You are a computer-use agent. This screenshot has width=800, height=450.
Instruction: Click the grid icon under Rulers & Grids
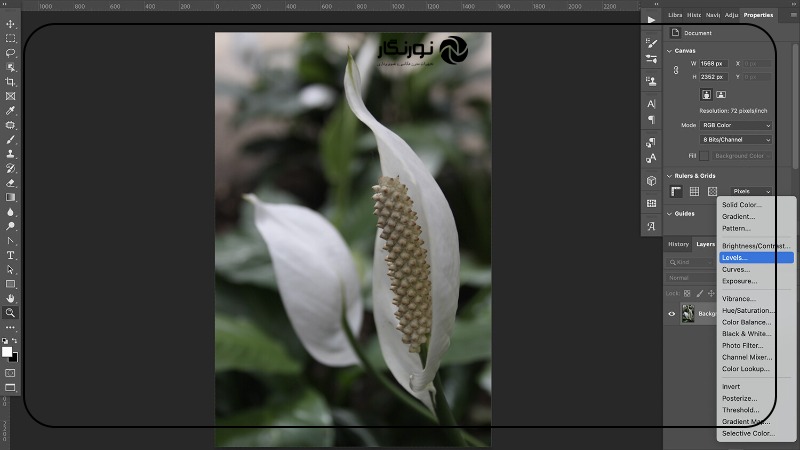coord(694,191)
